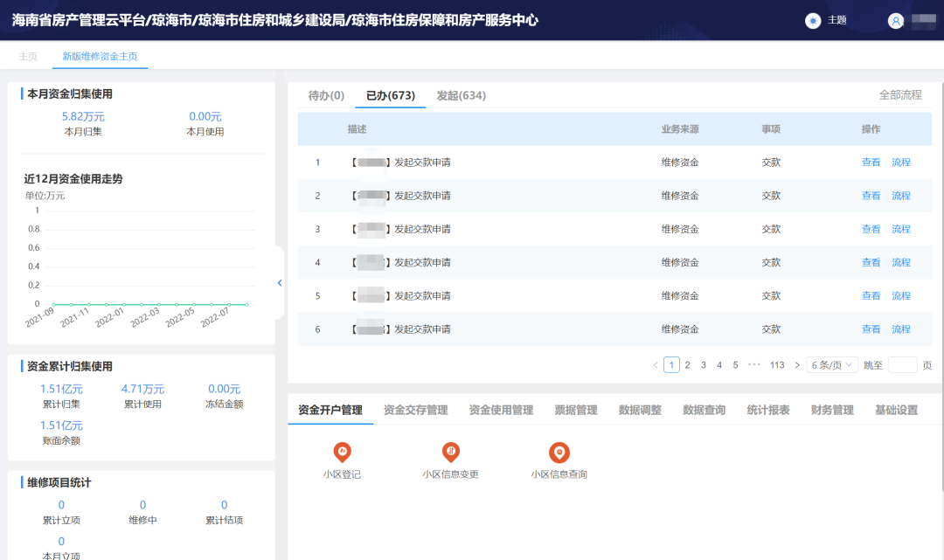
Task: Switch to the 主页 tab
Action: tap(28, 56)
